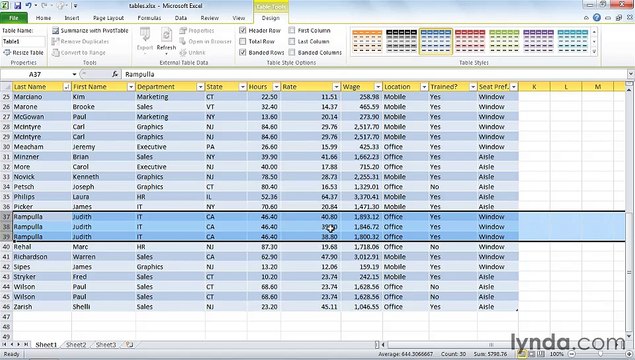Switch to the Page Layout tab

108,18
